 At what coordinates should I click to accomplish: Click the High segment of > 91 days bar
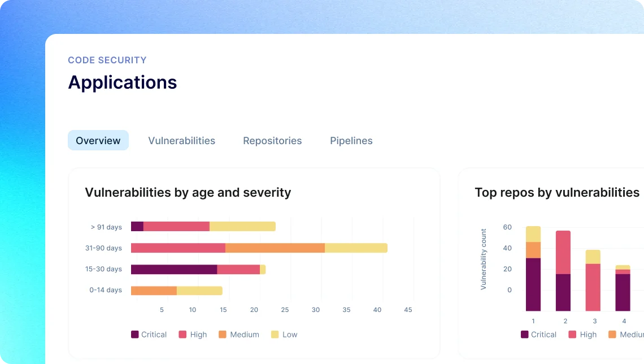176,227
